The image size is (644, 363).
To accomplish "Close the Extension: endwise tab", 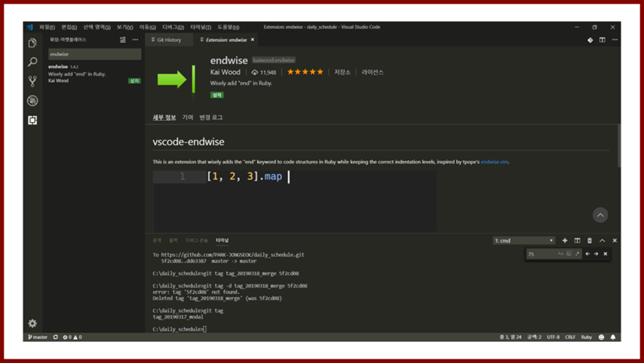I will click(x=253, y=40).
